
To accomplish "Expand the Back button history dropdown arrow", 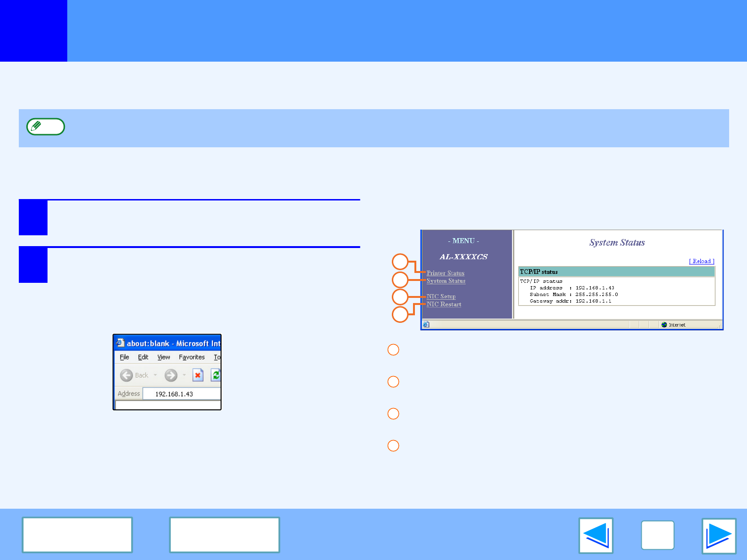I will coord(155,375).
